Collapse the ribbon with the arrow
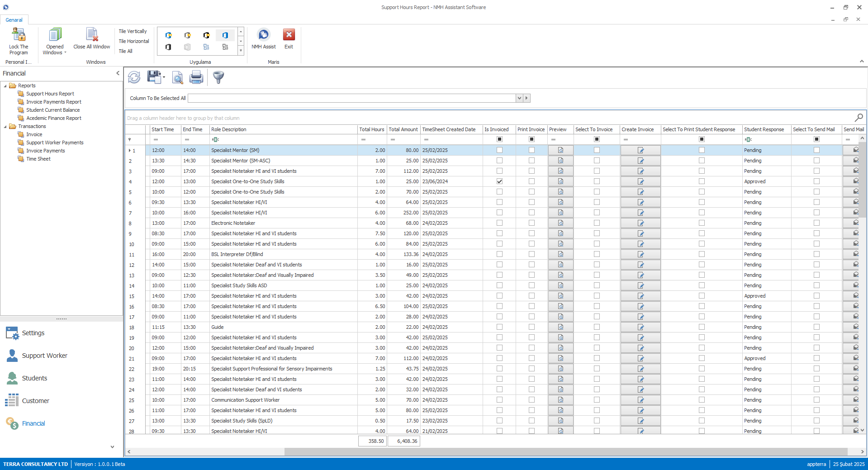Image resolution: width=868 pixels, height=470 pixels. (x=862, y=62)
